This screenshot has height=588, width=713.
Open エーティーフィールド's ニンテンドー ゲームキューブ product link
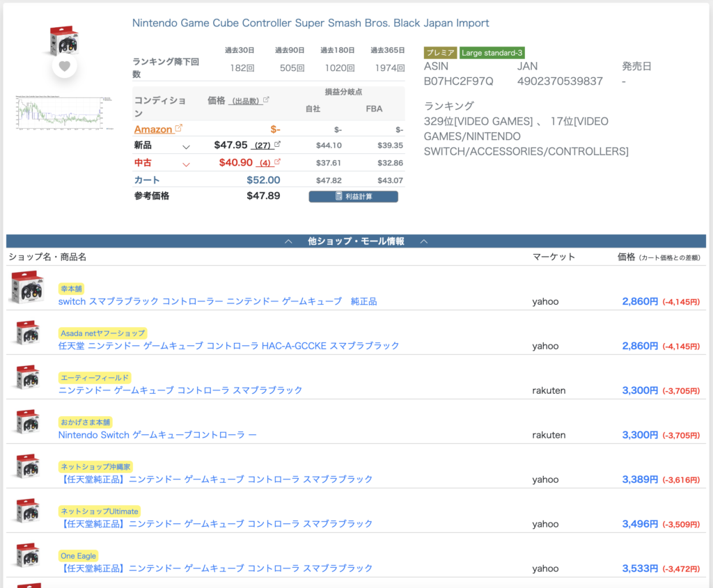[180, 390]
